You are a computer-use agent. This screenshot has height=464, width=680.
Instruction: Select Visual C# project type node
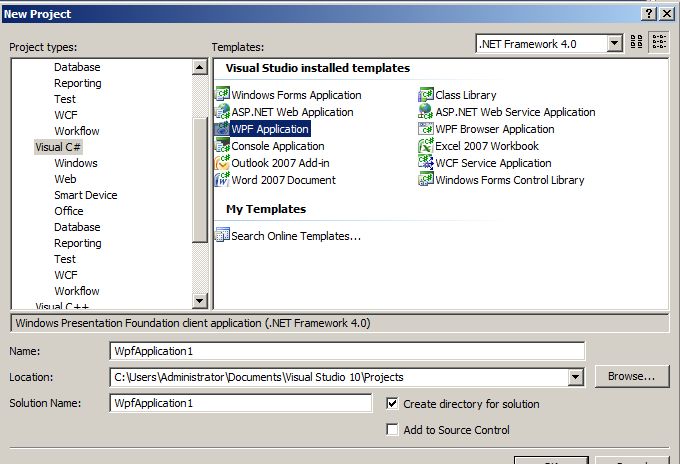(x=58, y=147)
